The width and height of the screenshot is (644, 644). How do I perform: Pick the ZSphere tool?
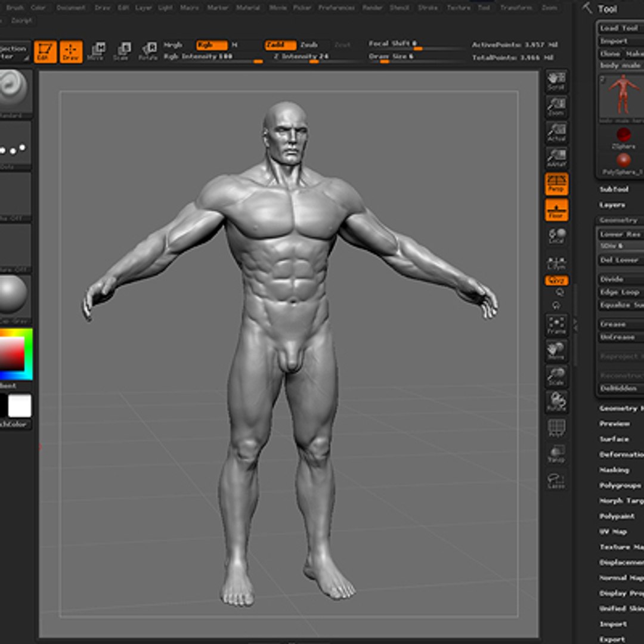(x=623, y=138)
